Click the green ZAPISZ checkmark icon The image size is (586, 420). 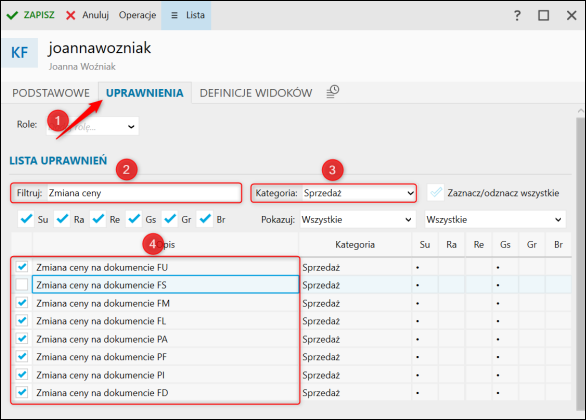[x=12, y=15]
